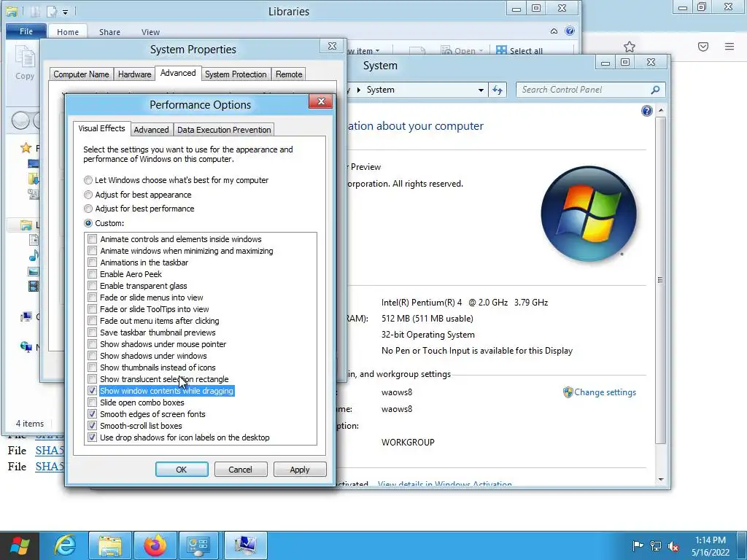Open File Explorer from taskbar

pos(110,545)
